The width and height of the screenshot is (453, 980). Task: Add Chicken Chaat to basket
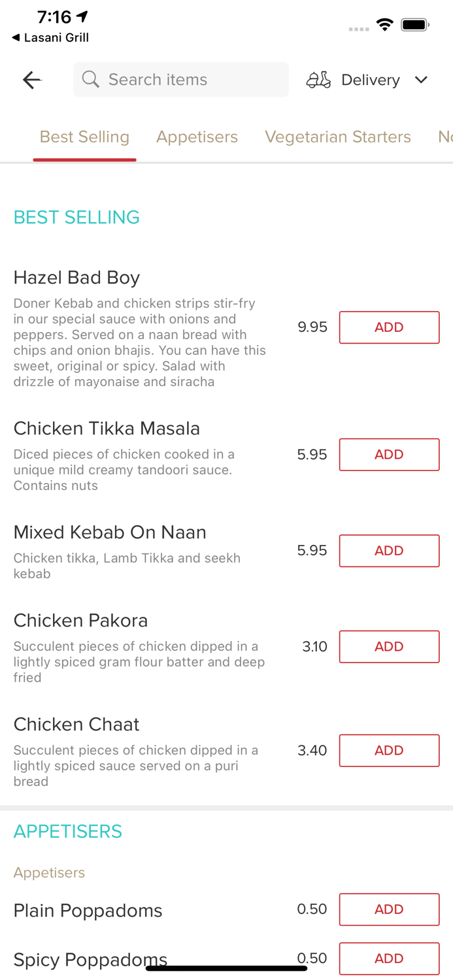click(389, 751)
